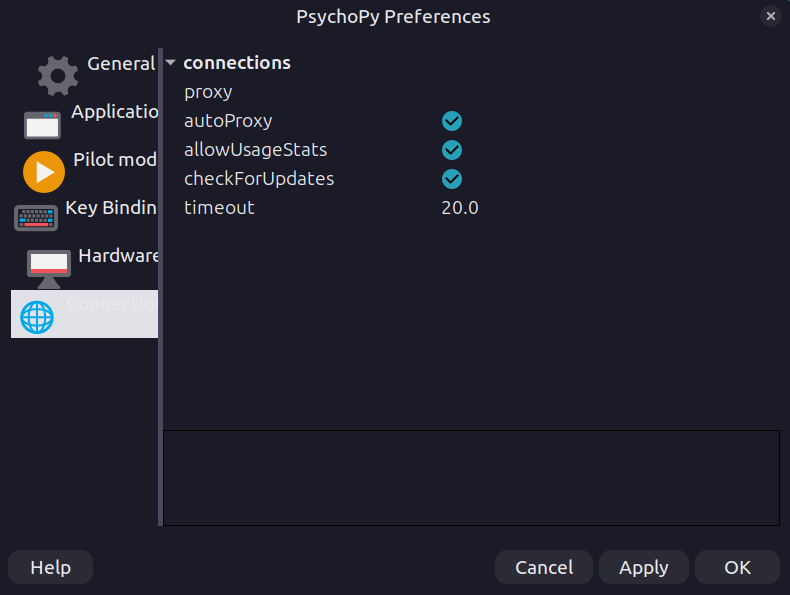Click the description box below settings
Viewport: 790px width, 595px height.
point(471,478)
